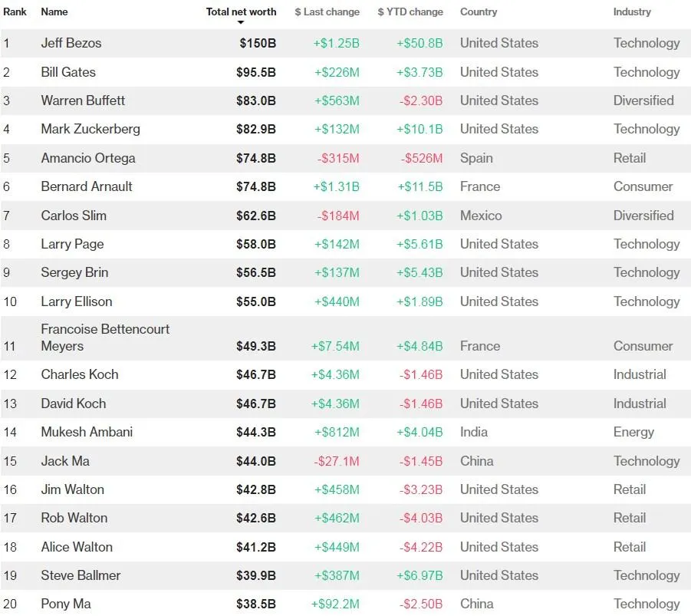691x616 pixels.
Task: Open Jack Ma's profile link
Action: [x=65, y=461]
